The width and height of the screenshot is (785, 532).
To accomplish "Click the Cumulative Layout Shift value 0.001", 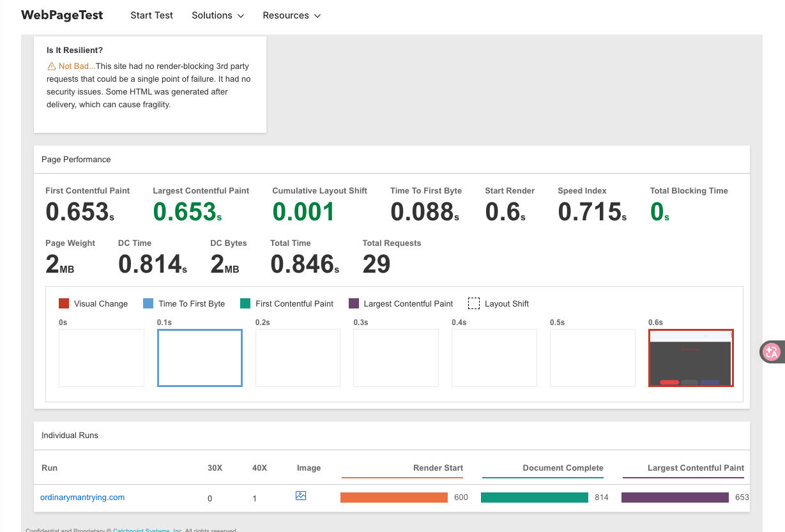I will (x=303, y=212).
